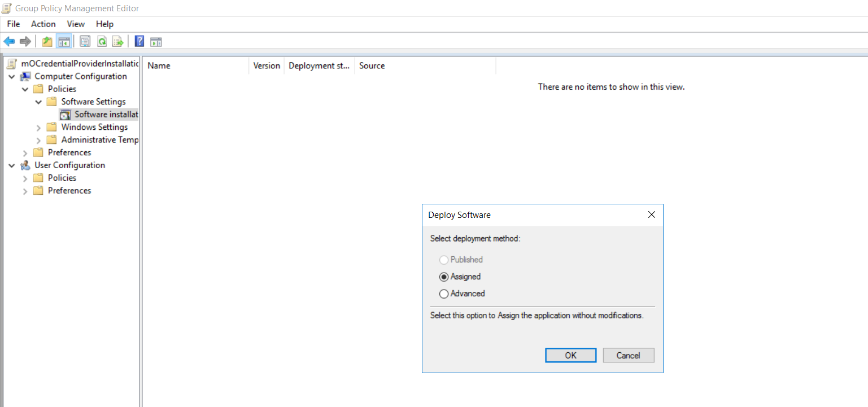
Task: Click Policies folder icon under User Configuration
Action: pyautogui.click(x=38, y=178)
